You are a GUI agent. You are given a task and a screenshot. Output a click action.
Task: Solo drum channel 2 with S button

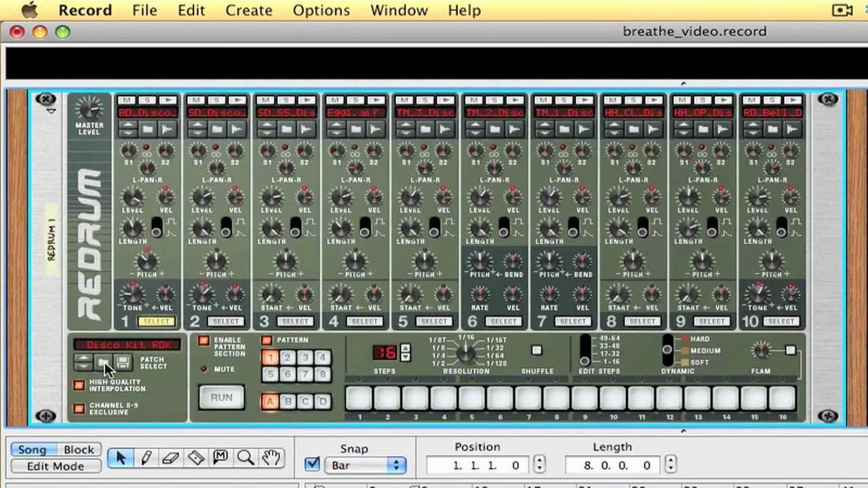pyautogui.click(x=216, y=100)
